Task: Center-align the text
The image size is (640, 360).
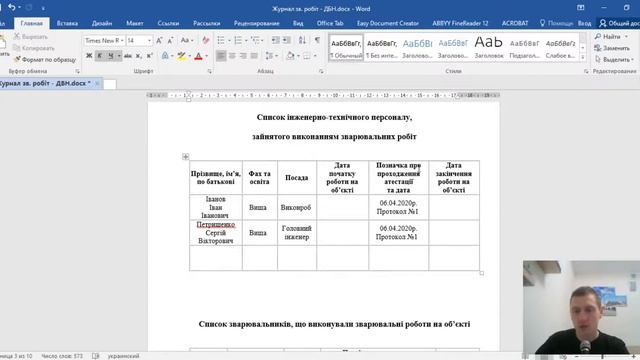Action: point(232,56)
